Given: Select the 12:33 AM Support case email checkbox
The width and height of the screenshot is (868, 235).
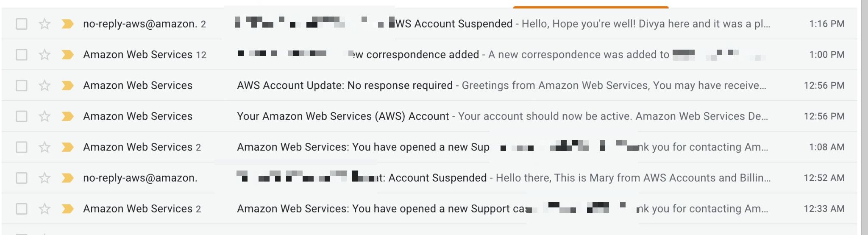Looking at the screenshot, I should (22, 209).
